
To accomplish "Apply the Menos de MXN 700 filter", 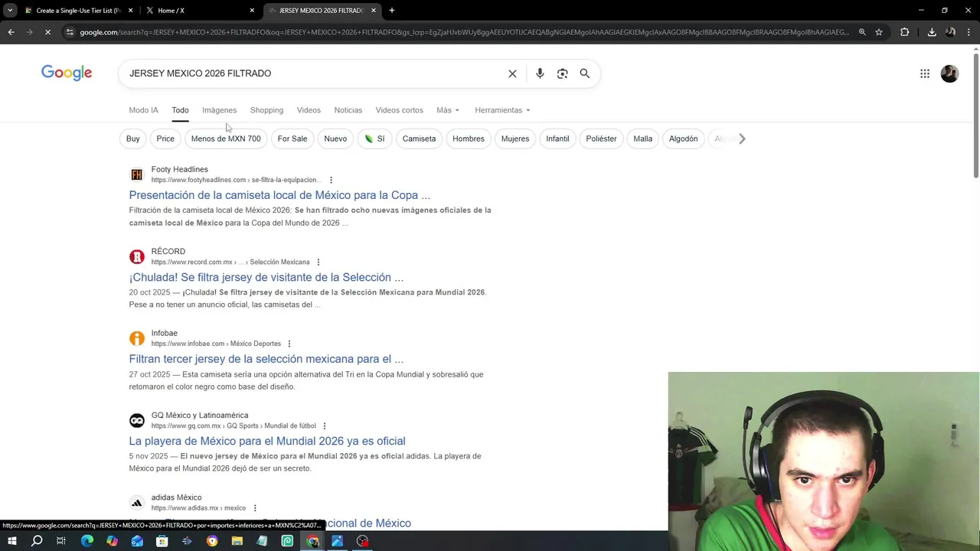I will click(x=226, y=139).
